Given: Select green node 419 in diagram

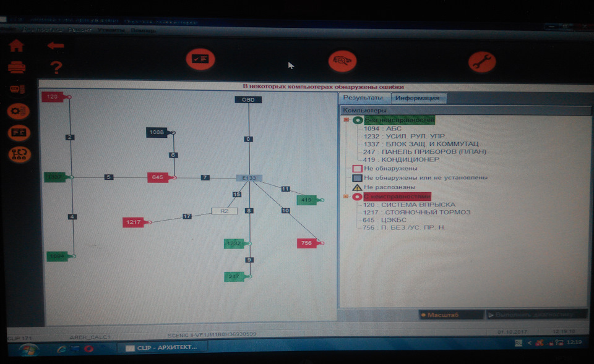Looking at the screenshot, I should pyautogui.click(x=307, y=200).
